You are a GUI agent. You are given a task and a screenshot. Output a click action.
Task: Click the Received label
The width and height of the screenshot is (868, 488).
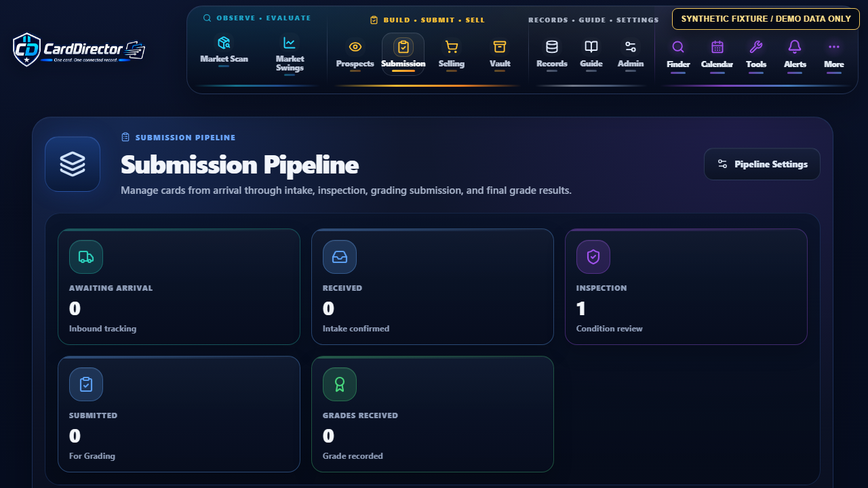coord(342,288)
